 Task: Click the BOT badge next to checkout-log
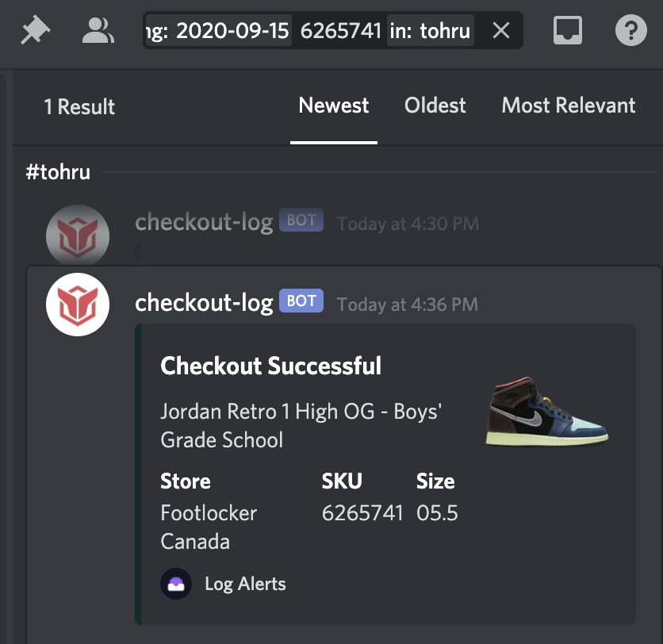pyautogui.click(x=300, y=301)
